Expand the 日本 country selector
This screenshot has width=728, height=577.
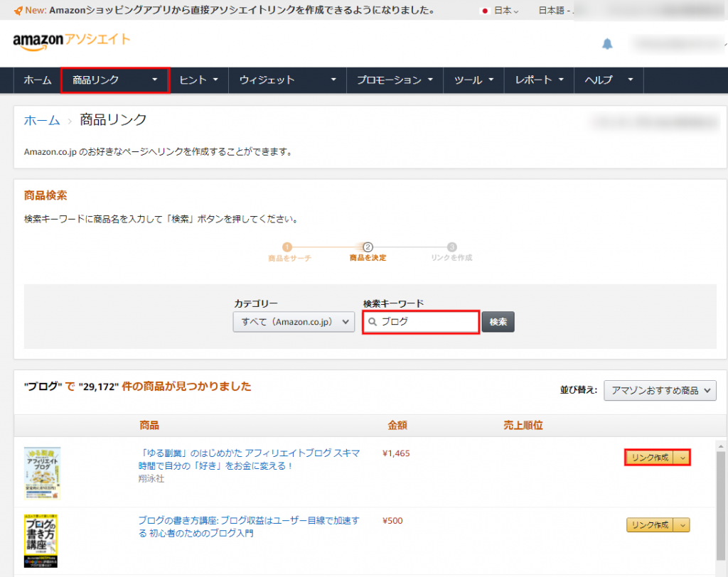(506, 11)
